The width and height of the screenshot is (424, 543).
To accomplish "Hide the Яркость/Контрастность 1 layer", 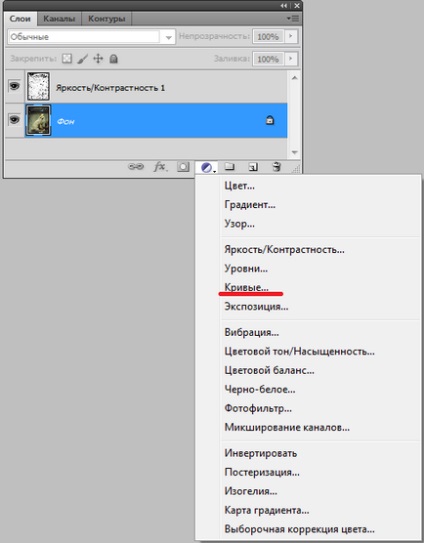I will [x=14, y=86].
